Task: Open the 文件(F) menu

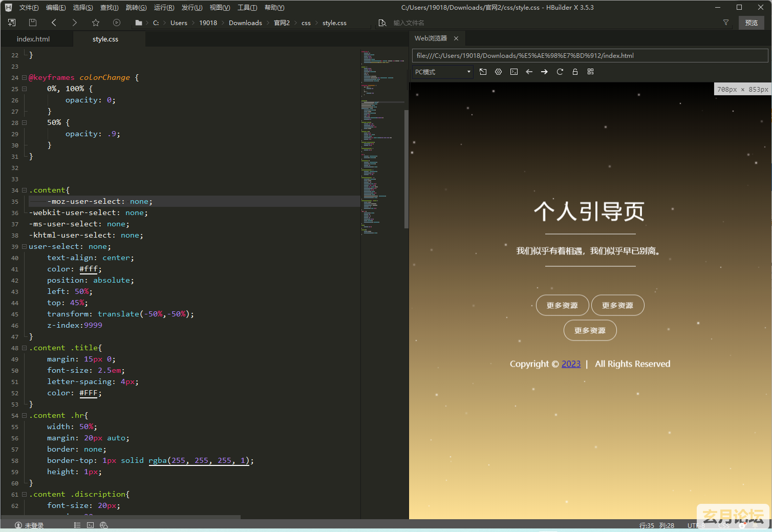Action: point(29,8)
